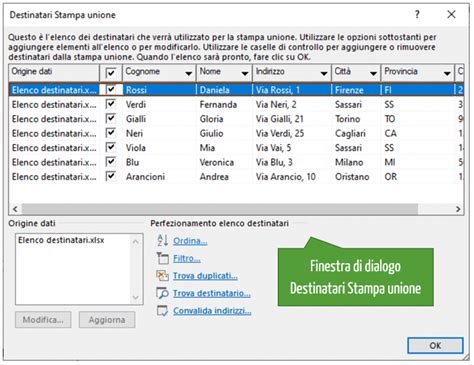
Task: Click the Daniela name cell
Action: click(224, 90)
